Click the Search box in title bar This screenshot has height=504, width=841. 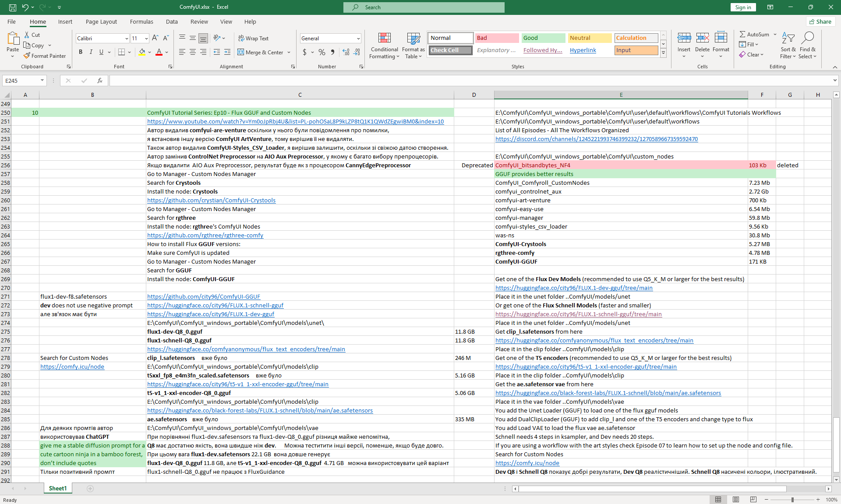(424, 7)
